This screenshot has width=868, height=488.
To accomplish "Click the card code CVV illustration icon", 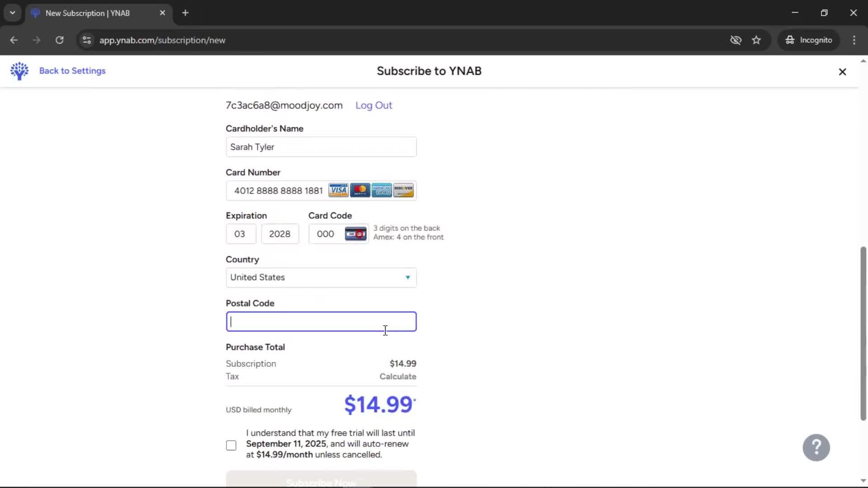I will [x=356, y=234].
